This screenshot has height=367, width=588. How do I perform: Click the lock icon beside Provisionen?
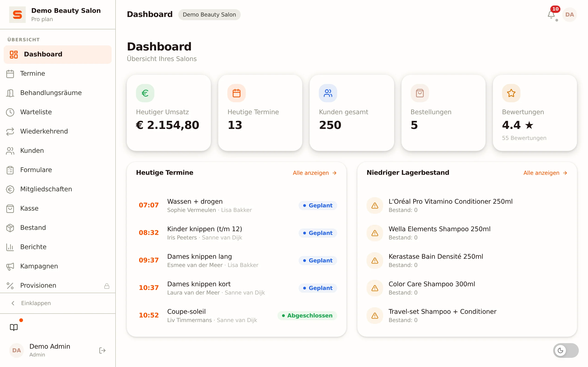tap(107, 286)
